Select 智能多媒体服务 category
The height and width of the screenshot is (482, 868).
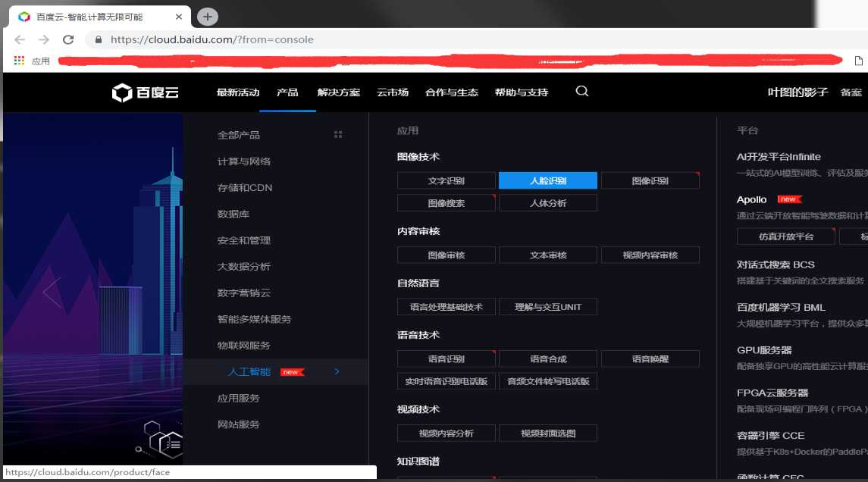tap(254, 319)
